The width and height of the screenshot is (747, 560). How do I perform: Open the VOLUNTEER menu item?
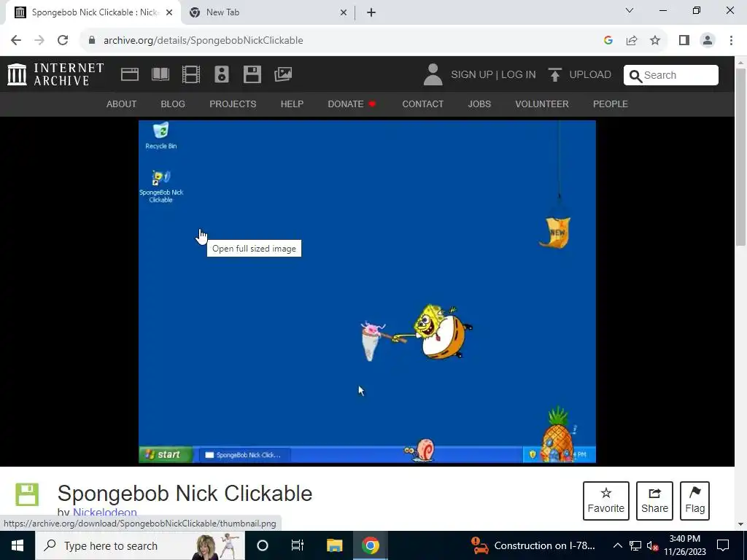542,104
